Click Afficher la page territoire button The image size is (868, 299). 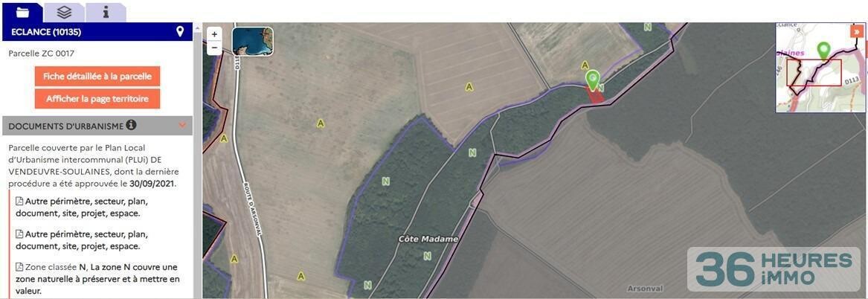point(97,99)
